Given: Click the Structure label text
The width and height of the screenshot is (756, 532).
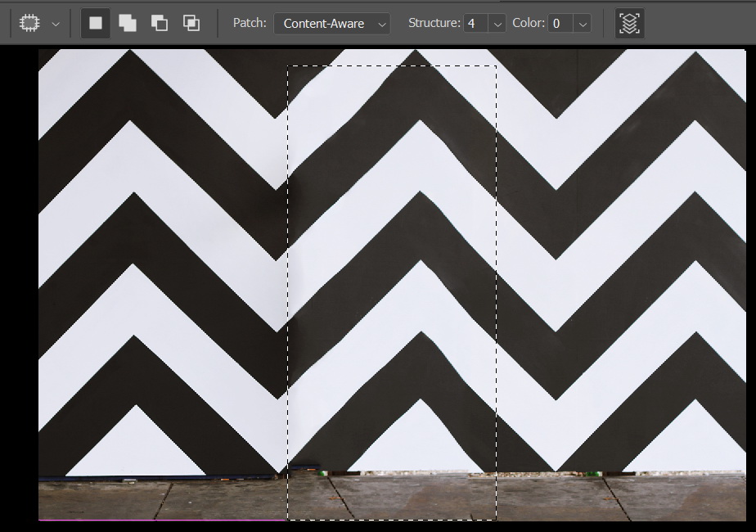Looking at the screenshot, I should [x=434, y=23].
